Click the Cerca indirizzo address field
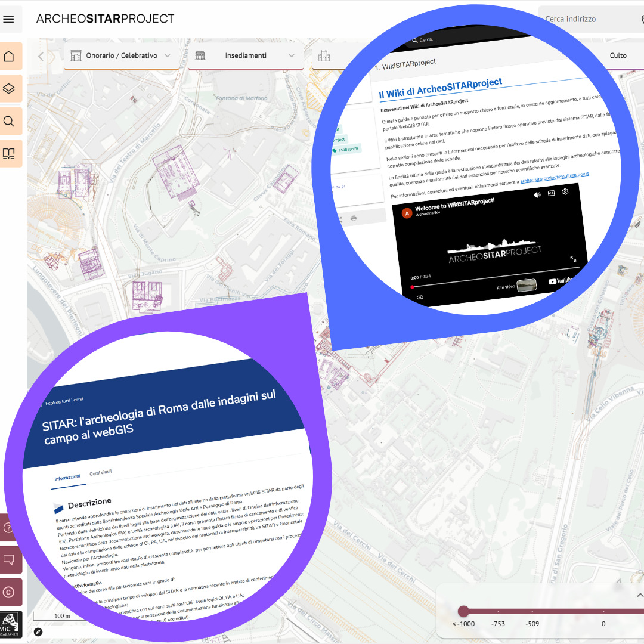 click(591, 19)
